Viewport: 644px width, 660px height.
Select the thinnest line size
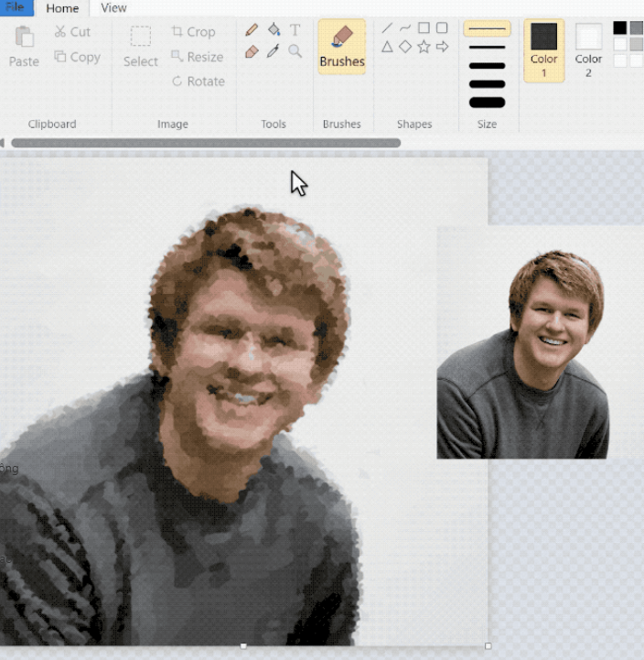pyautogui.click(x=487, y=28)
